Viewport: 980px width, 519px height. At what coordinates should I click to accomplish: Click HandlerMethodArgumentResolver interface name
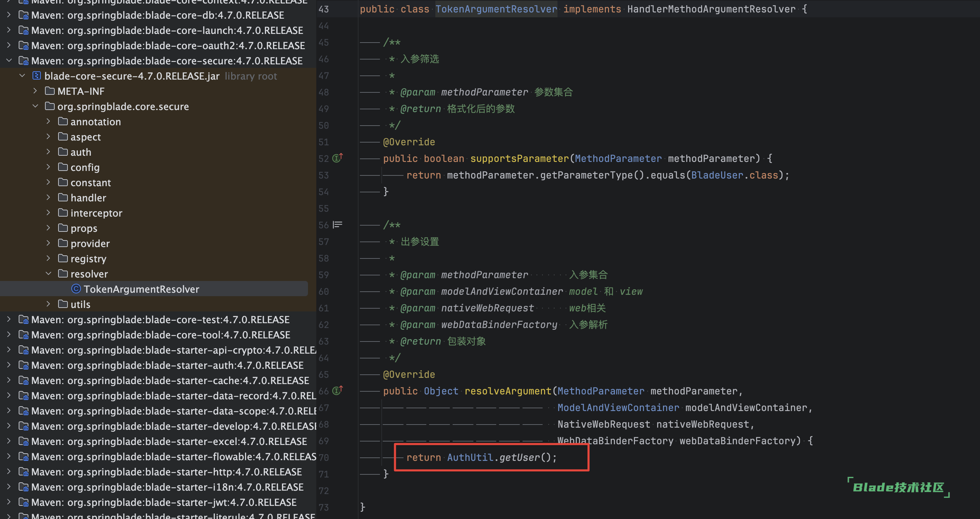coord(711,9)
